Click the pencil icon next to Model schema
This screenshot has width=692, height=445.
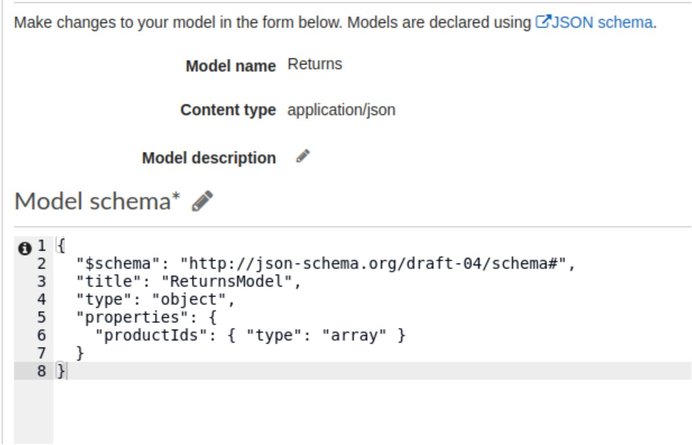click(x=203, y=201)
